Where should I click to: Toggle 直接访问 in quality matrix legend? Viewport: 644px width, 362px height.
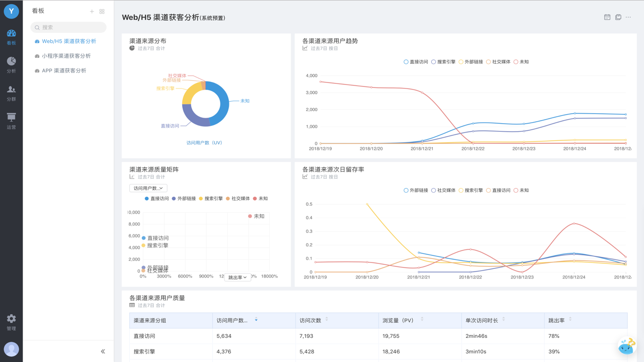pos(156,199)
